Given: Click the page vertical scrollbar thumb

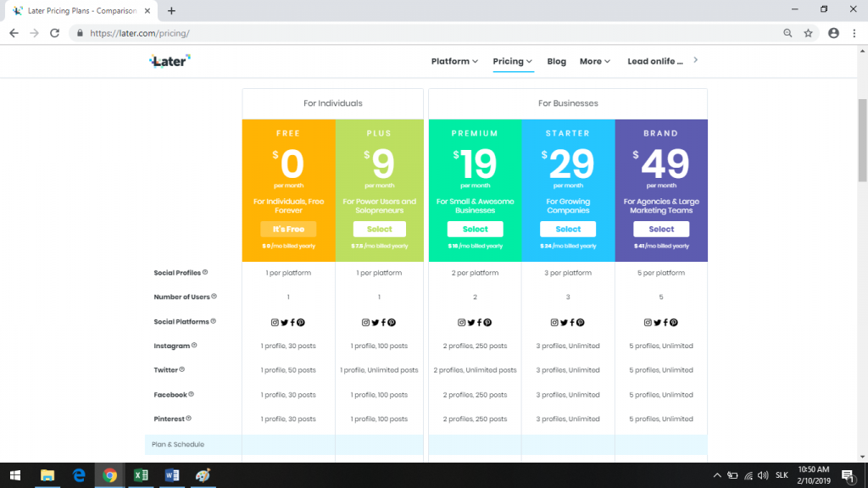Looking at the screenshot, I should pos(862,140).
